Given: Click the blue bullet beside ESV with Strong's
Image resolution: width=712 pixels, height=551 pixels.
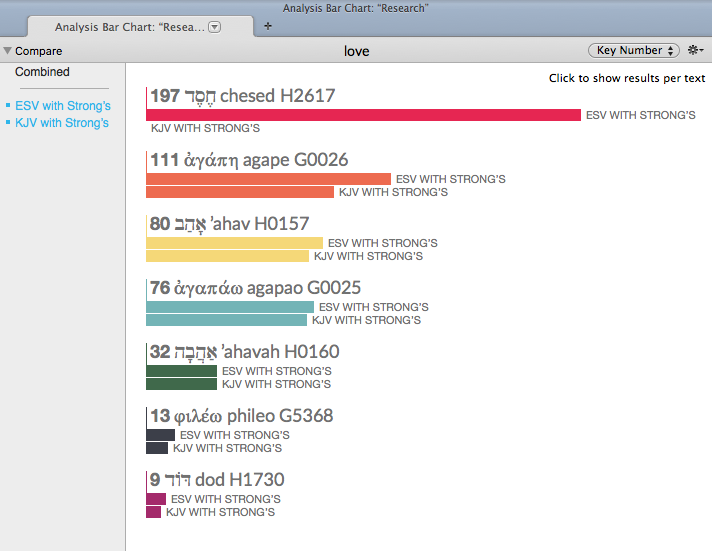Looking at the screenshot, I should tap(8, 106).
